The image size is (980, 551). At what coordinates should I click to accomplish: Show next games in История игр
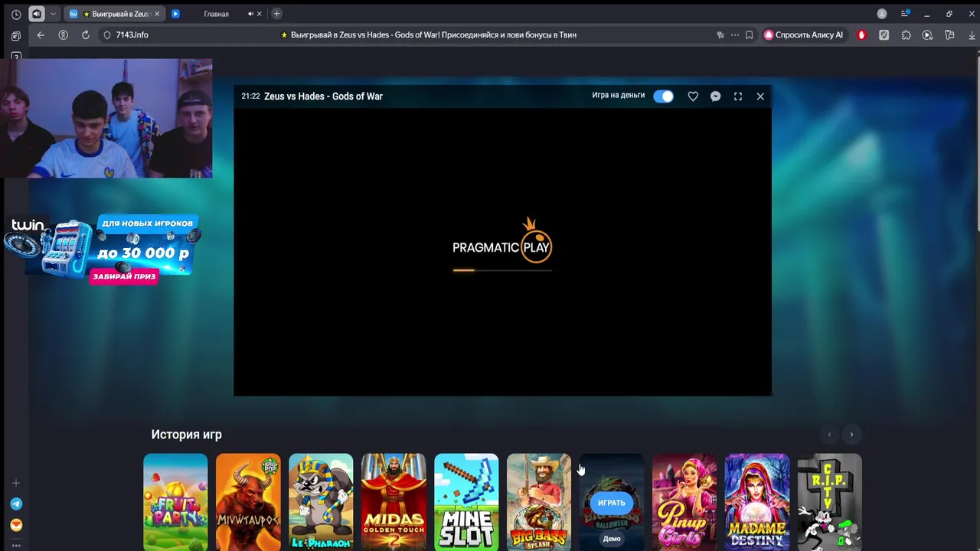pyautogui.click(x=851, y=435)
